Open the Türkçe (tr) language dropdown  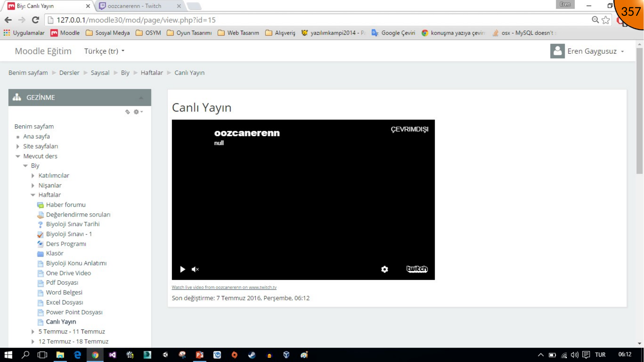coord(104,51)
